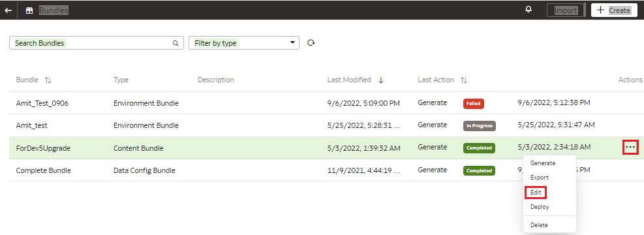Select the Amit_Test_0906 bundle row

click(326, 103)
